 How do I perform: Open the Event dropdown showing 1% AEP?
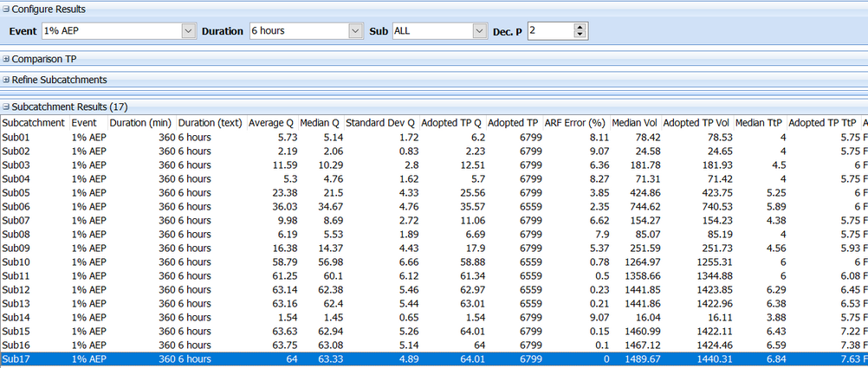189,30
